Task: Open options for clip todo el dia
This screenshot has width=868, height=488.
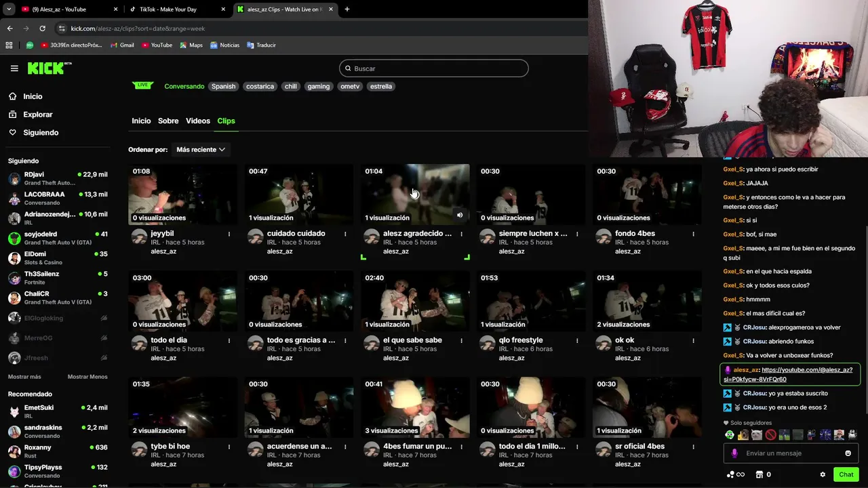Action: point(229,340)
